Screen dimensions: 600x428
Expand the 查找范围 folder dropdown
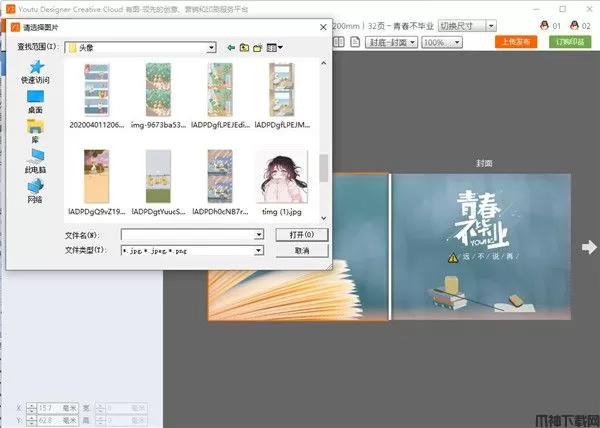[x=211, y=47]
